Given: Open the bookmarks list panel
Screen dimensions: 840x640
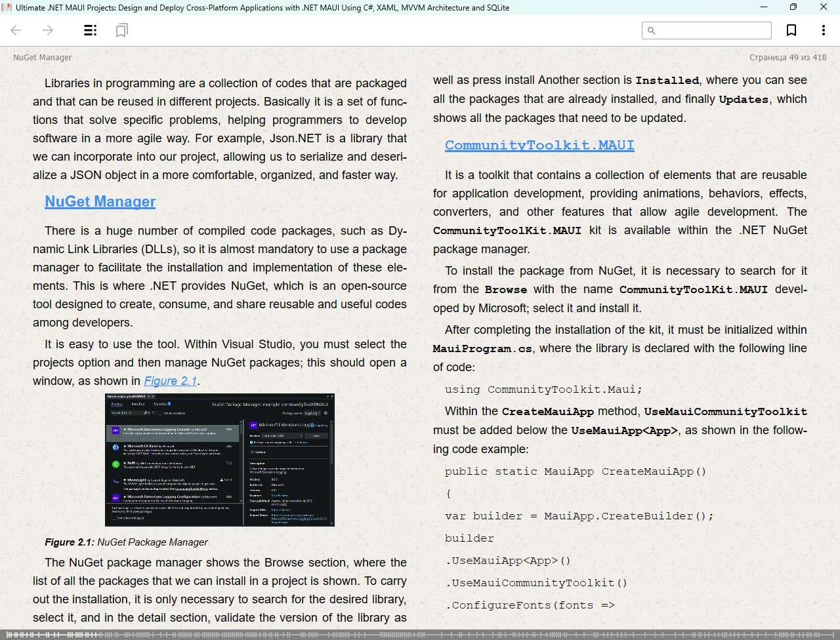Looking at the screenshot, I should (121, 30).
